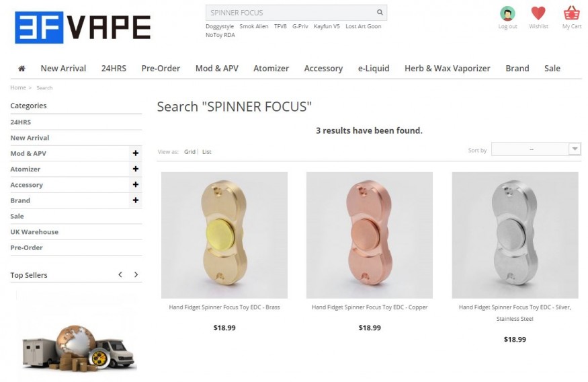This screenshot has height=382, width=588.
Task: Click the Kayfun V5 suggested search link
Action: coord(327,26)
